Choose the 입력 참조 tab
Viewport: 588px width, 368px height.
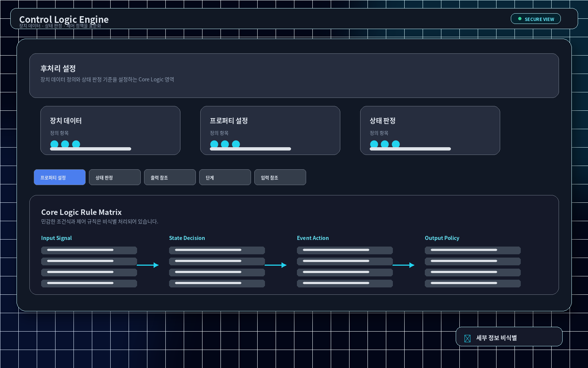280,177
